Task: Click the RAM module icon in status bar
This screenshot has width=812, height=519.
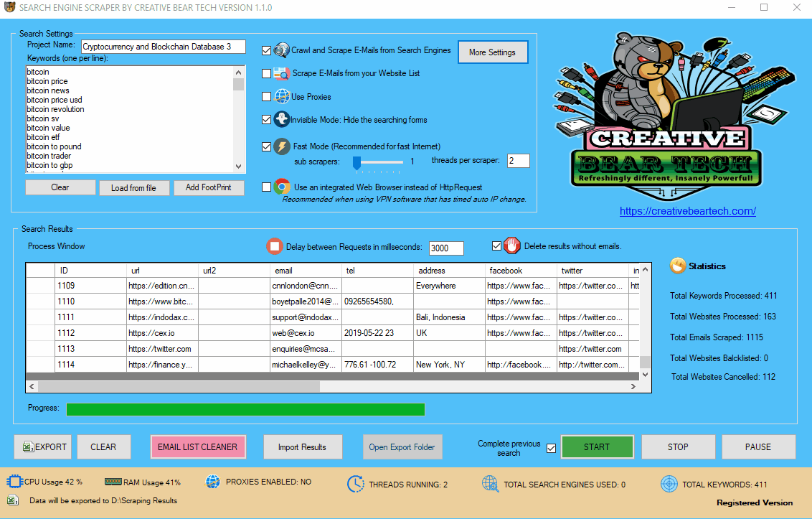Action: [113, 482]
